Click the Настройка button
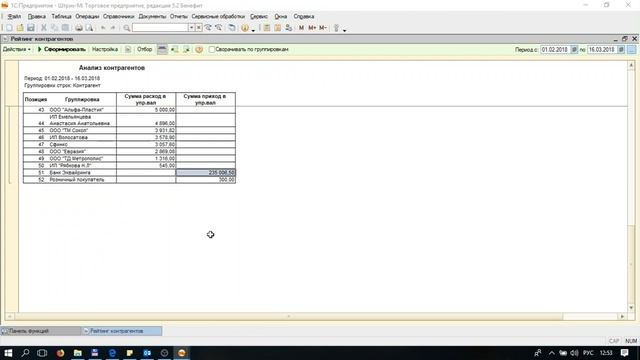The image size is (640, 360). coord(105,49)
